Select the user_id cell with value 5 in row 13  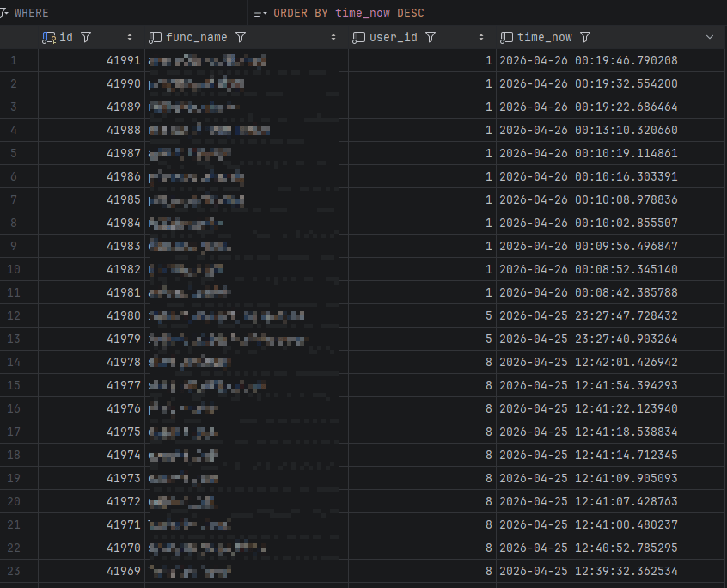(487, 339)
